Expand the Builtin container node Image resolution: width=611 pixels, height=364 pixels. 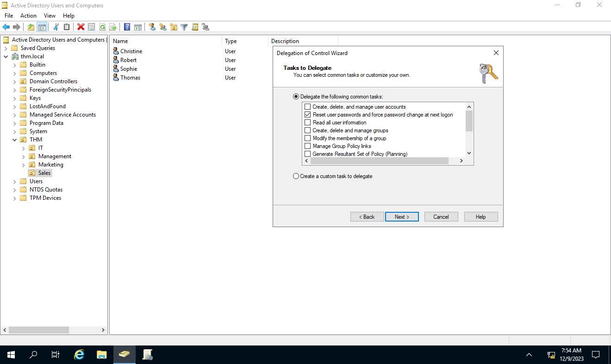[x=14, y=65]
